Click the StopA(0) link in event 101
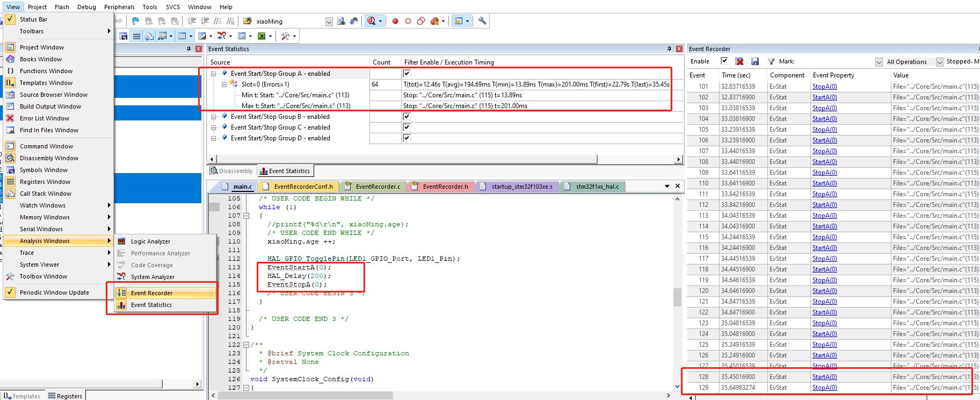This screenshot has height=400, width=980. pyautogui.click(x=824, y=87)
